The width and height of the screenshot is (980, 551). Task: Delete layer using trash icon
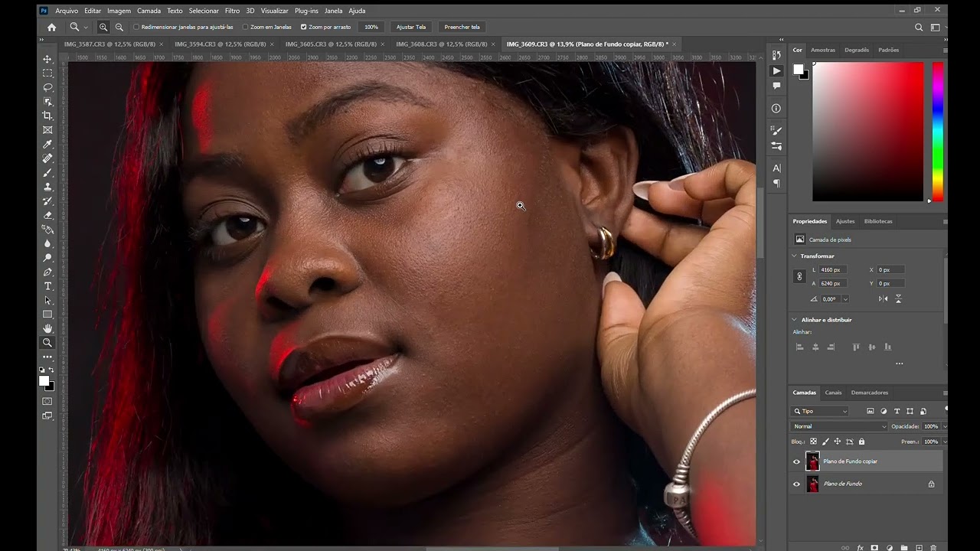click(933, 548)
